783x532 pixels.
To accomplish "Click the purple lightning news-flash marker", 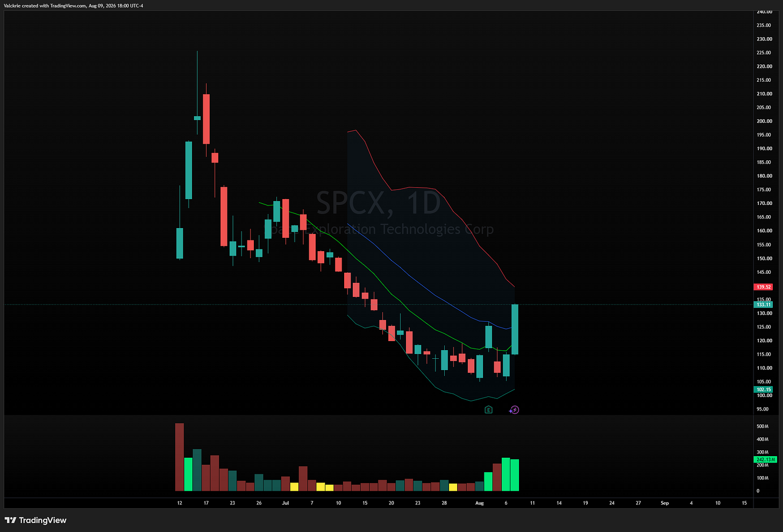I will 514,410.
